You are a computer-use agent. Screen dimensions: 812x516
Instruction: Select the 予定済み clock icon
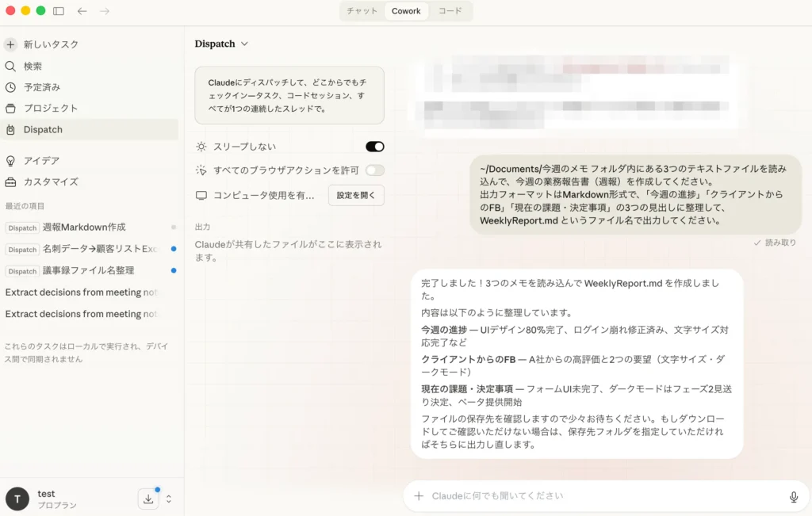click(10, 87)
